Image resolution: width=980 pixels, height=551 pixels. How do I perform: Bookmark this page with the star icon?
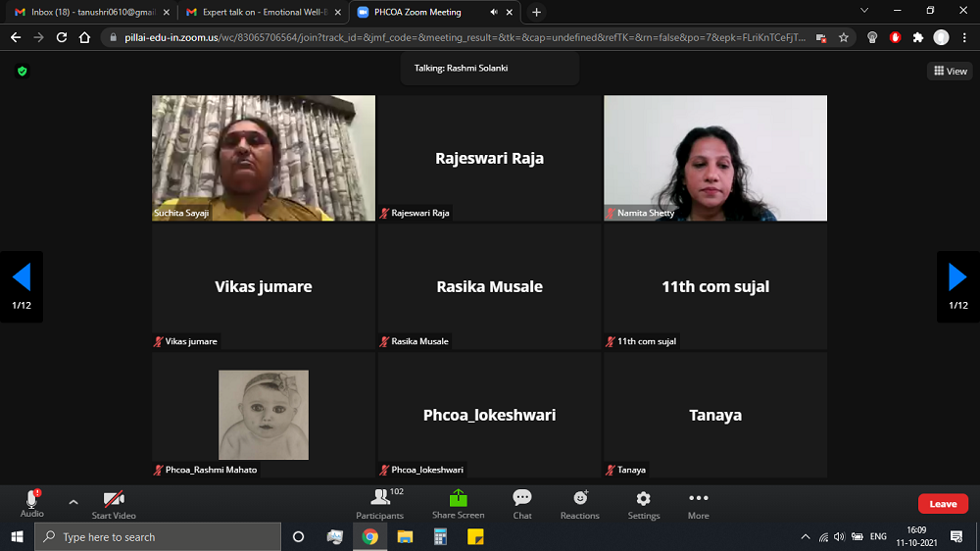pyautogui.click(x=844, y=37)
